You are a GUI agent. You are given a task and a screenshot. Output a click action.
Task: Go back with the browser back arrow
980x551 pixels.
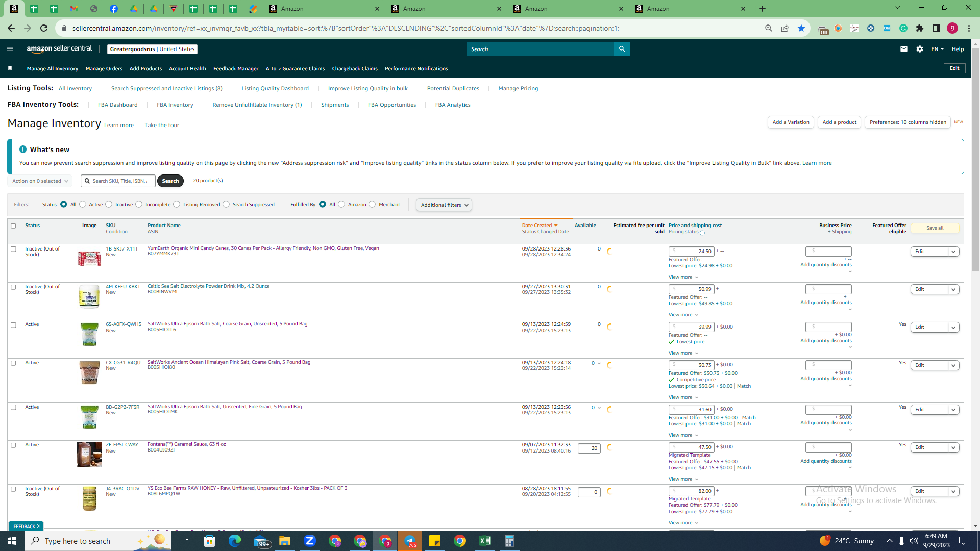[11, 28]
